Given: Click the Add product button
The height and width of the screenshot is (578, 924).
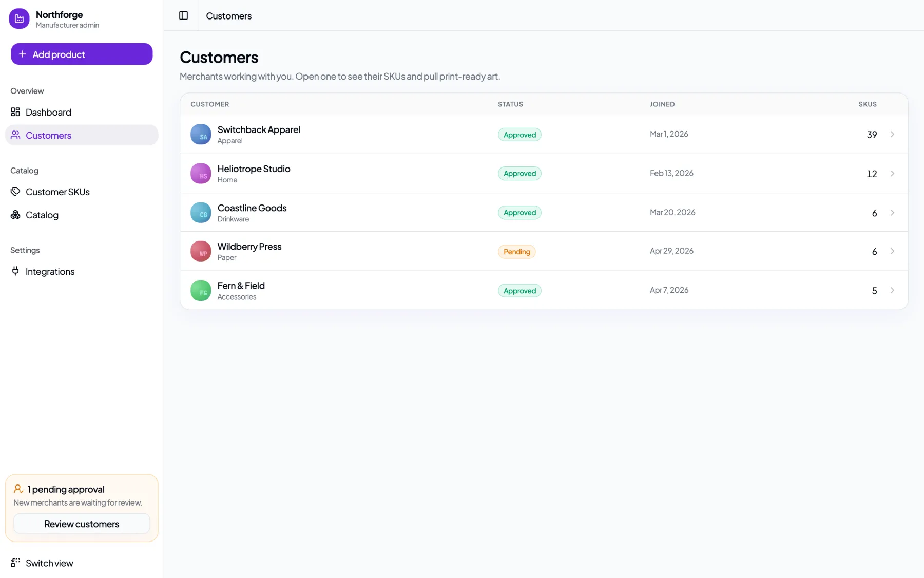Looking at the screenshot, I should coord(82,54).
